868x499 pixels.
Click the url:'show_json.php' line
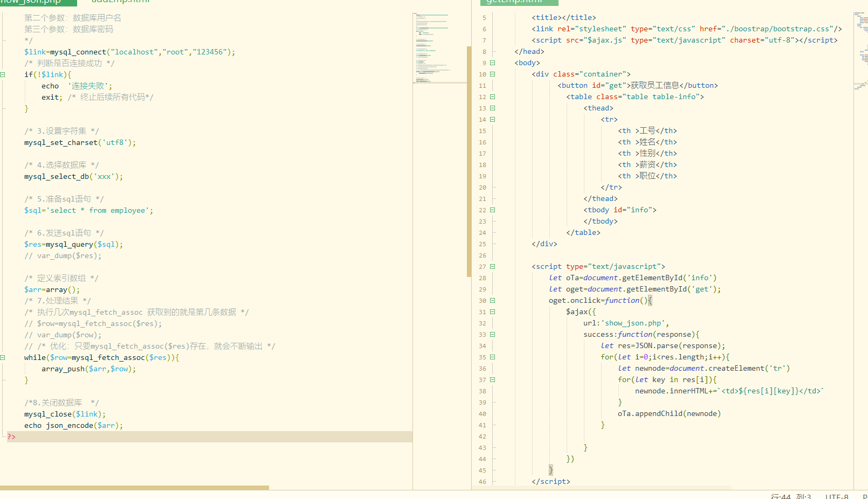tap(626, 323)
